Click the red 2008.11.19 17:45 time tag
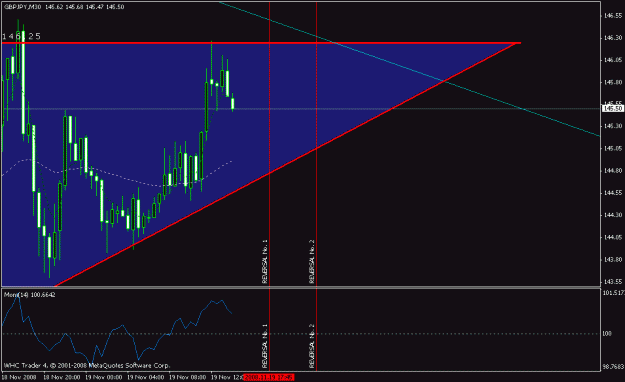The height and width of the screenshot is (382, 625). tap(269, 377)
